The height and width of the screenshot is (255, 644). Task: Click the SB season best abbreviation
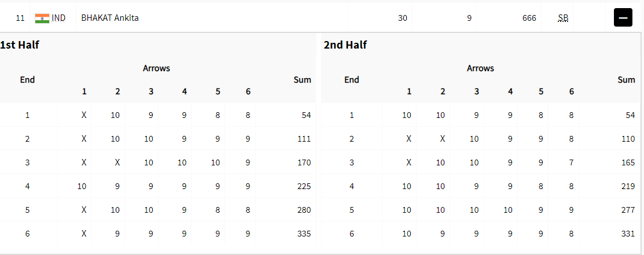(563, 18)
